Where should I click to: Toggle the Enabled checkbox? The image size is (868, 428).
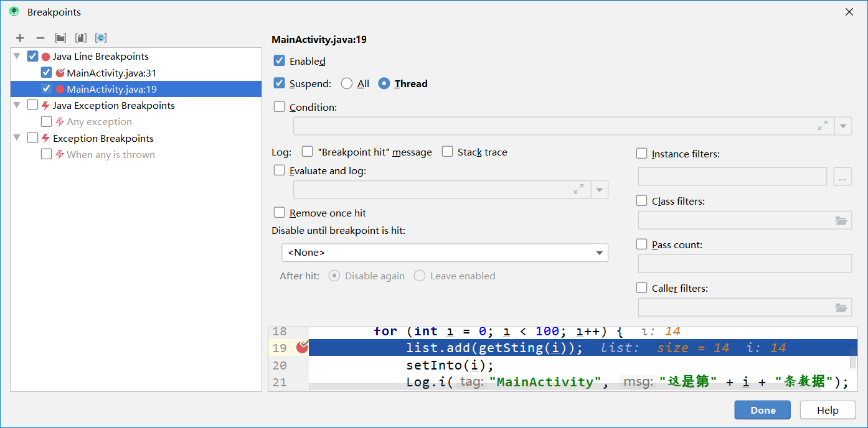point(280,60)
